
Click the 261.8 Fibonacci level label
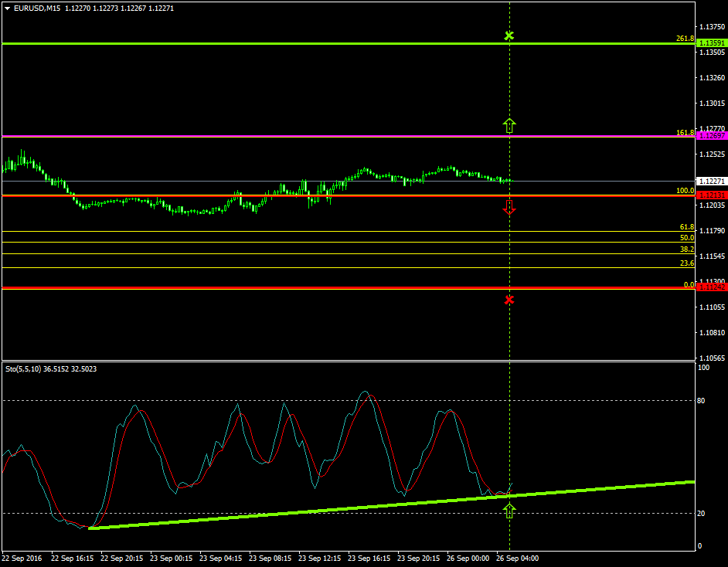coord(685,38)
